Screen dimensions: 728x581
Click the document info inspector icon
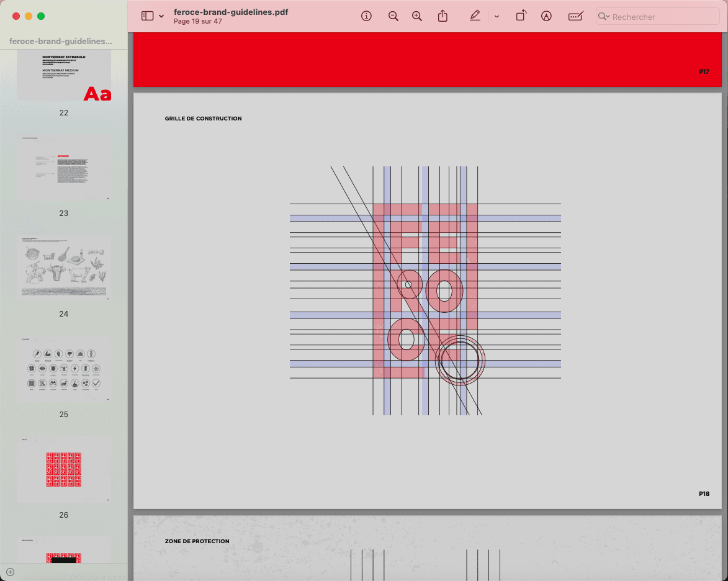(x=366, y=16)
